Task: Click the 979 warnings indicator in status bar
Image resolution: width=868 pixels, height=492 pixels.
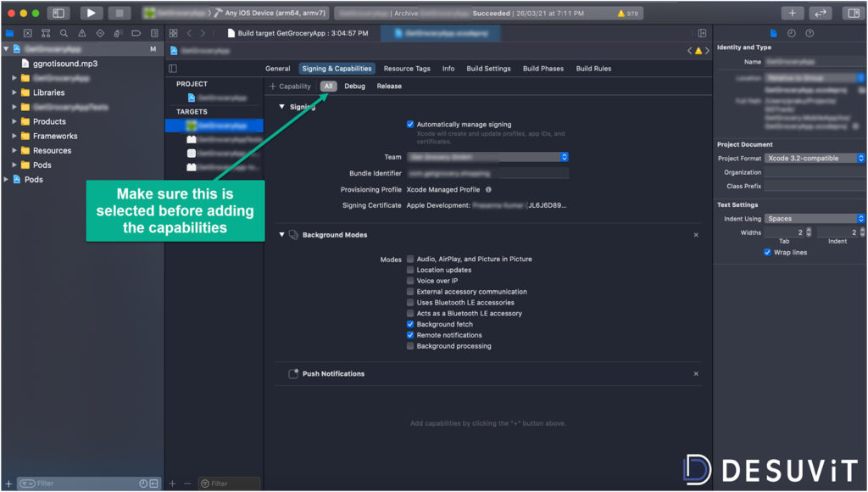Action: pos(628,14)
